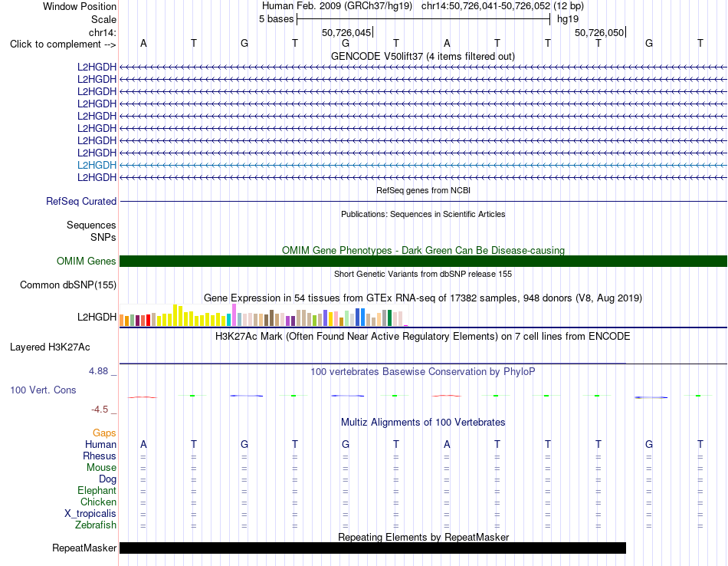Select the light-blue highlighted L2HGDH transcript label
Screen dimensions: 728x566
(97, 165)
